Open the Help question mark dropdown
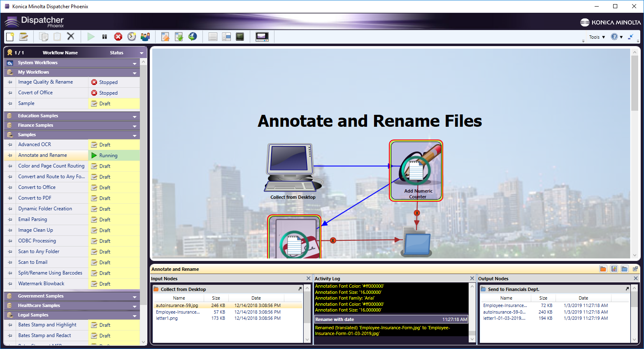 tap(616, 37)
